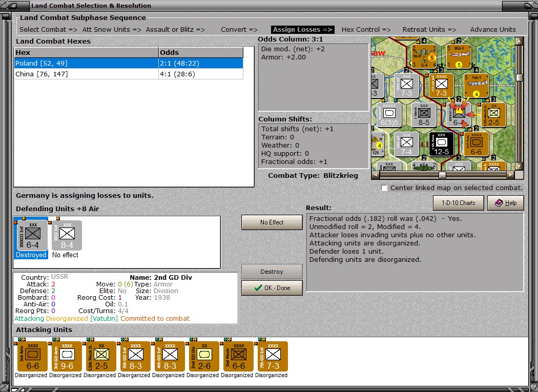Click the map's vertical scrollbar thumb
The image size is (538, 392).
pos(519,77)
